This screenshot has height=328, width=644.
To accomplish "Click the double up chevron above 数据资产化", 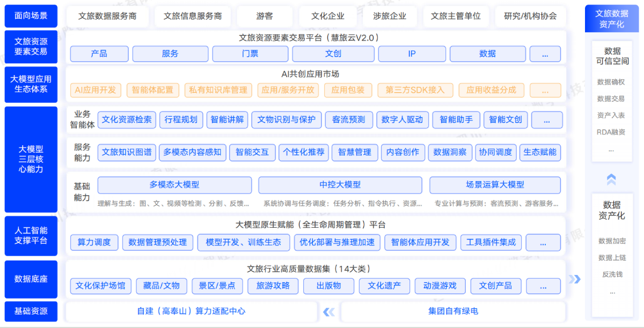I will (x=611, y=179).
